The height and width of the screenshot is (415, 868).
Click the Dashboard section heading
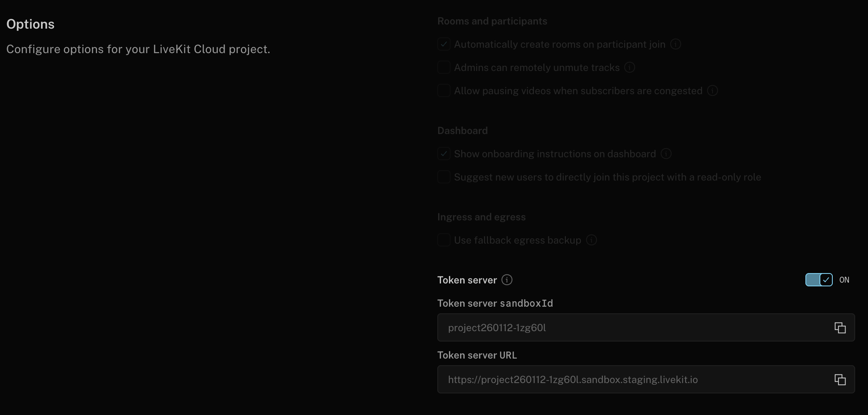coord(462,130)
